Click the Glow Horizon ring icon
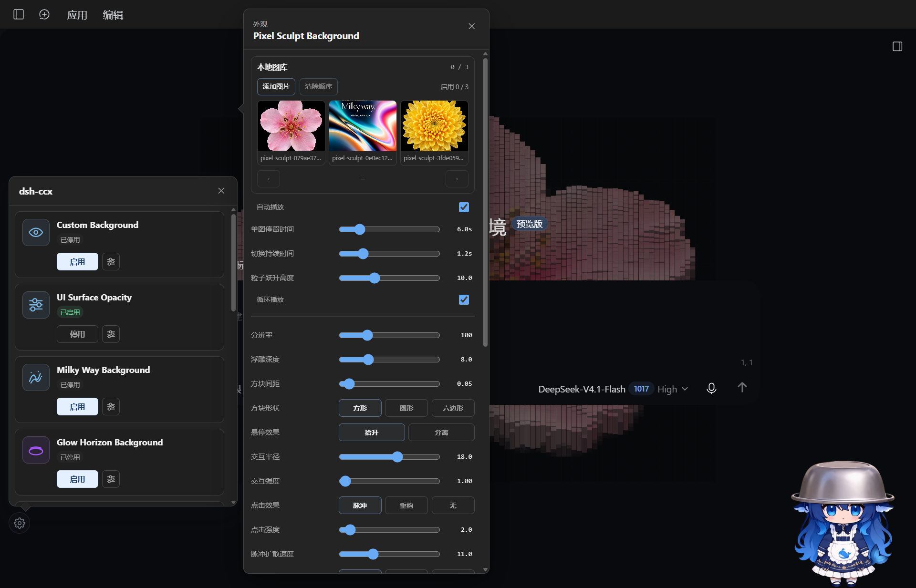This screenshot has height=588, width=916. pyautogui.click(x=36, y=450)
